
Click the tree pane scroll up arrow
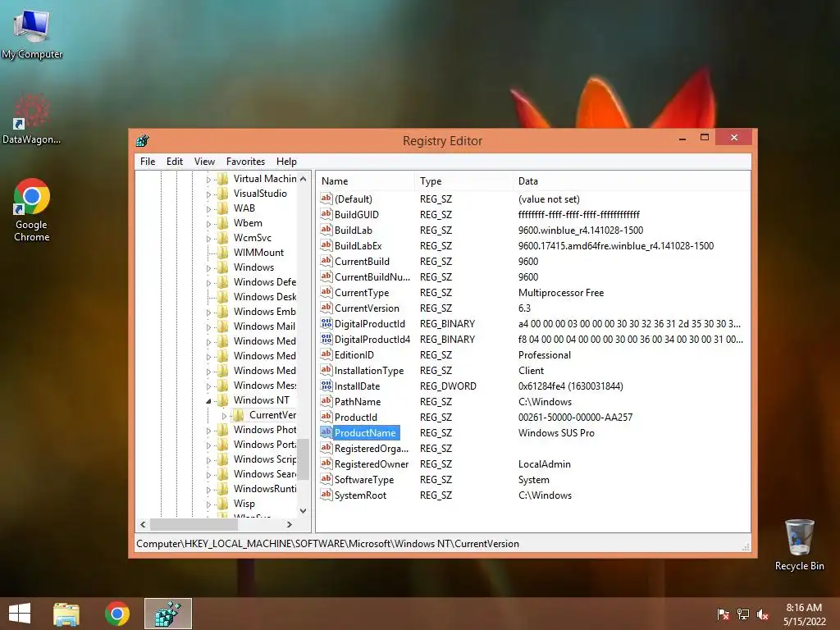pyautogui.click(x=304, y=179)
